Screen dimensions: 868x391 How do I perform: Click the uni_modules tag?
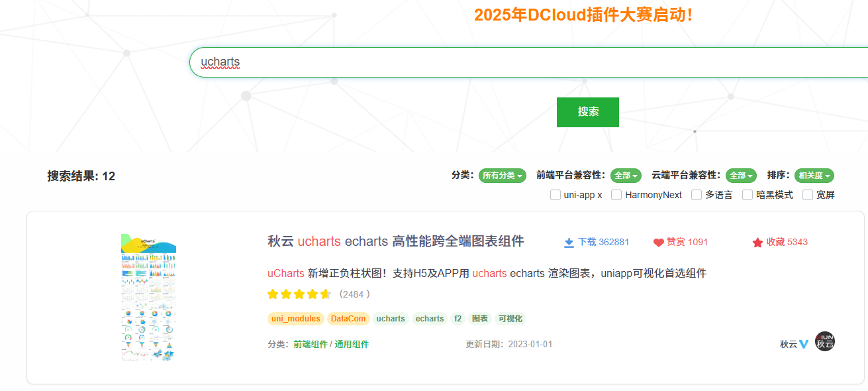point(296,319)
